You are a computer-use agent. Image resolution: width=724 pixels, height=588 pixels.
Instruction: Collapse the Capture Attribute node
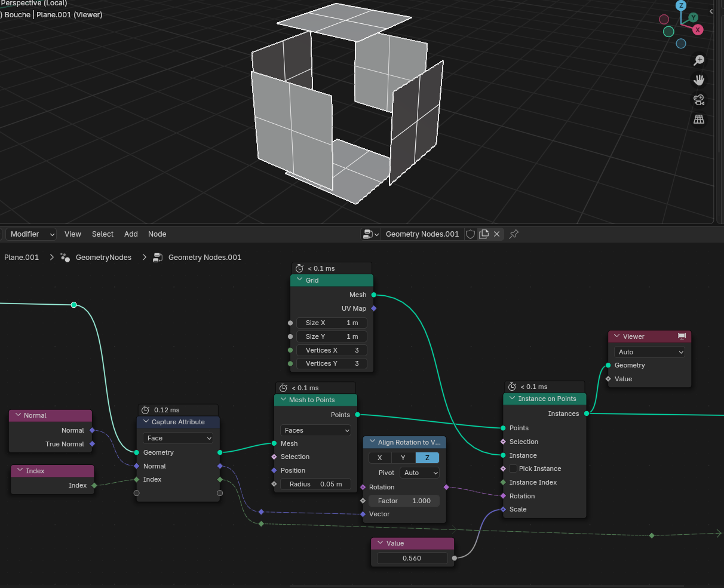pos(146,422)
